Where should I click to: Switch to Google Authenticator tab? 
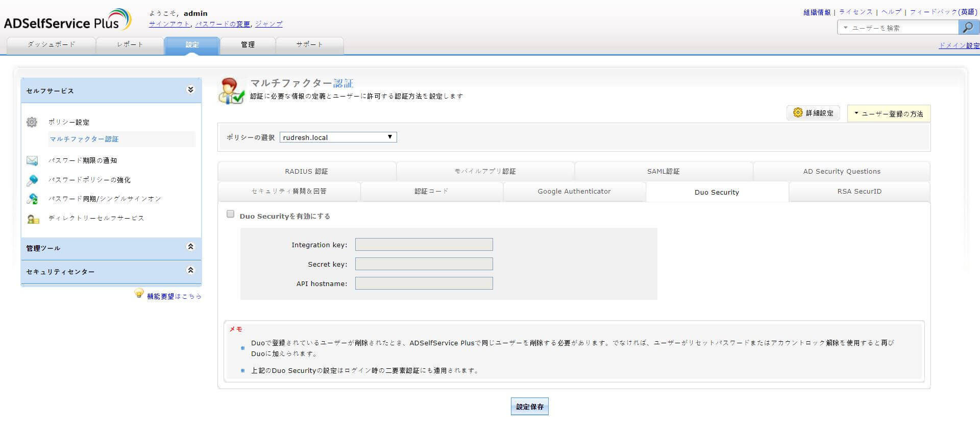coord(574,192)
